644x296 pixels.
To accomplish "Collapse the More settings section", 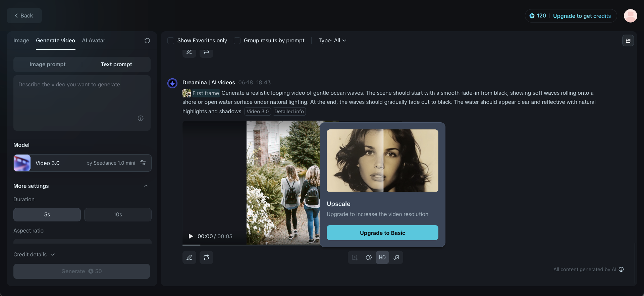I will click(x=146, y=186).
